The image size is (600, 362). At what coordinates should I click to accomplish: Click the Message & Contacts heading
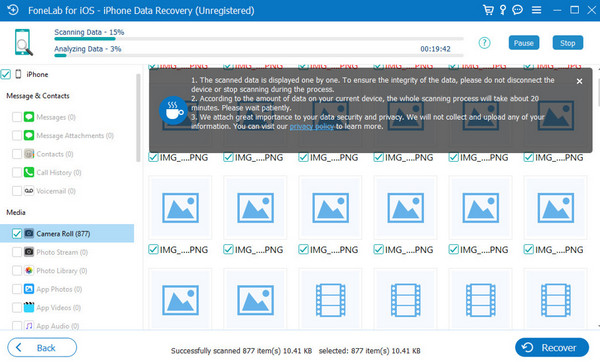pos(38,96)
